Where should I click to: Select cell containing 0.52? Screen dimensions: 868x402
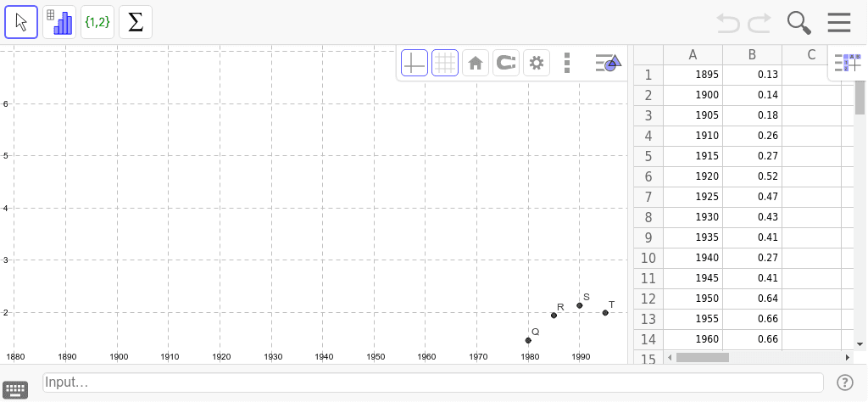coord(753,176)
